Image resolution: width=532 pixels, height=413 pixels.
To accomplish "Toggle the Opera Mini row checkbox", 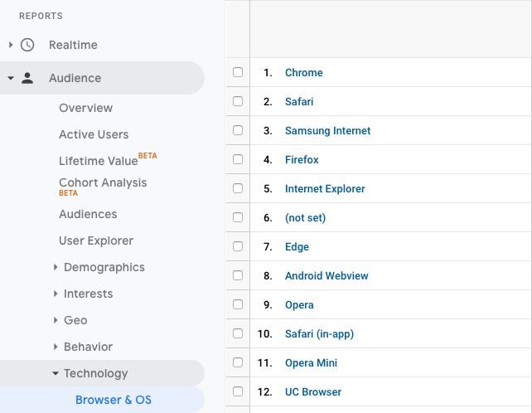I will click(x=238, y=362).
